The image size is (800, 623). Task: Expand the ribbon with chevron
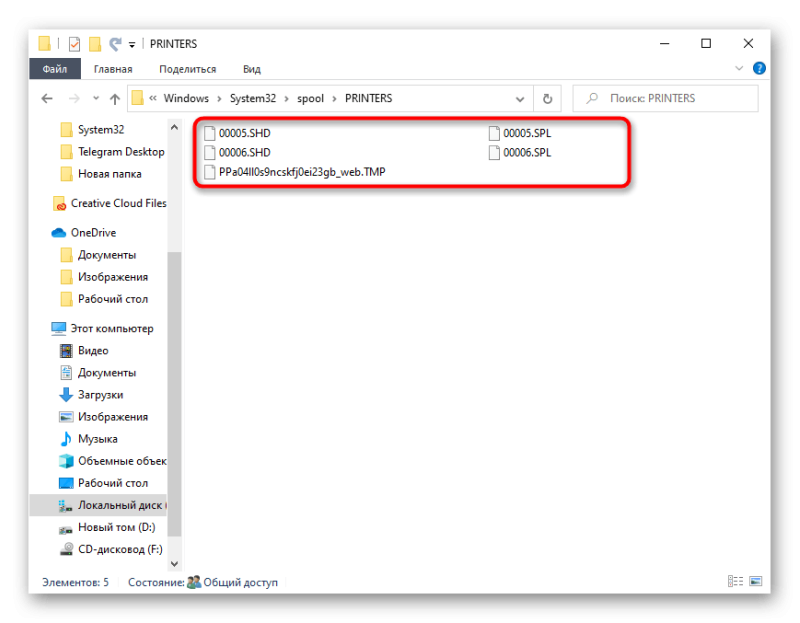click(x=739, y=68)
